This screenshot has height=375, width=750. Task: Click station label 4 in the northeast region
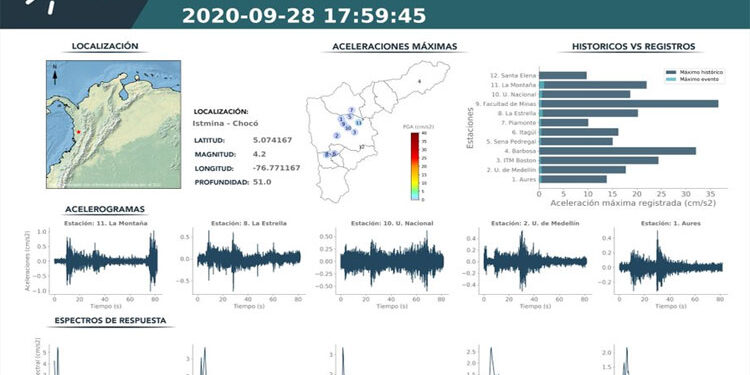419,81
